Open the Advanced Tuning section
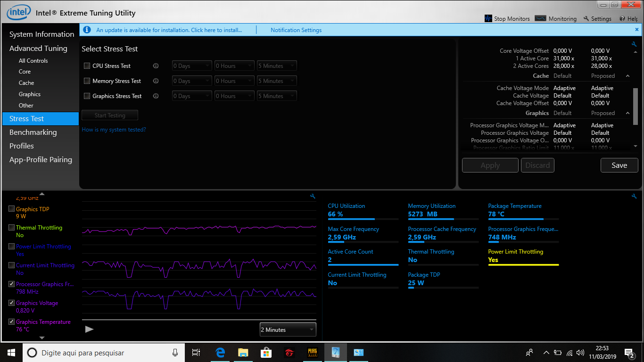The image size is (644, 362). (x=38, y=49)
